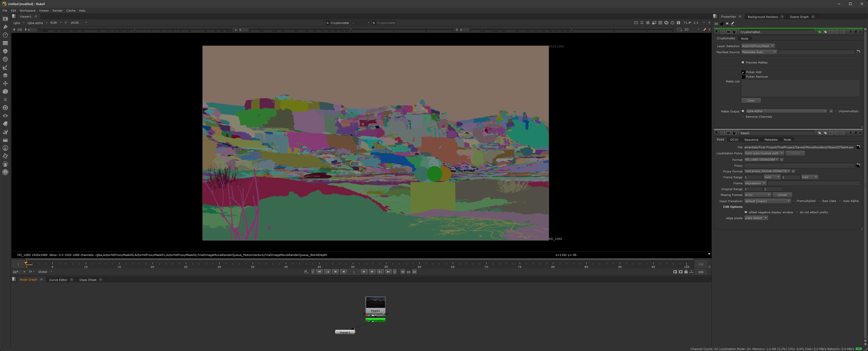Screen dimensions: 868x351
Task: Enable the Premultiplied checkbox in Read1
Action: (x=794, y=201)
